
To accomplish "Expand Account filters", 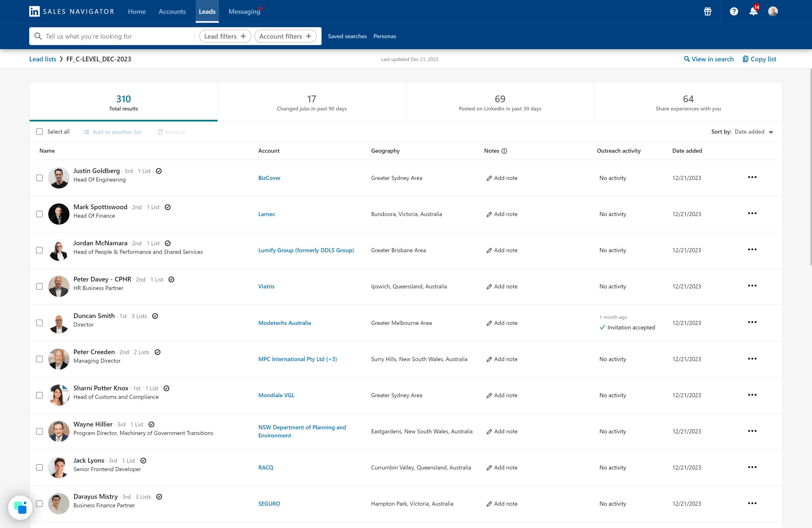I will click(286, 36).
